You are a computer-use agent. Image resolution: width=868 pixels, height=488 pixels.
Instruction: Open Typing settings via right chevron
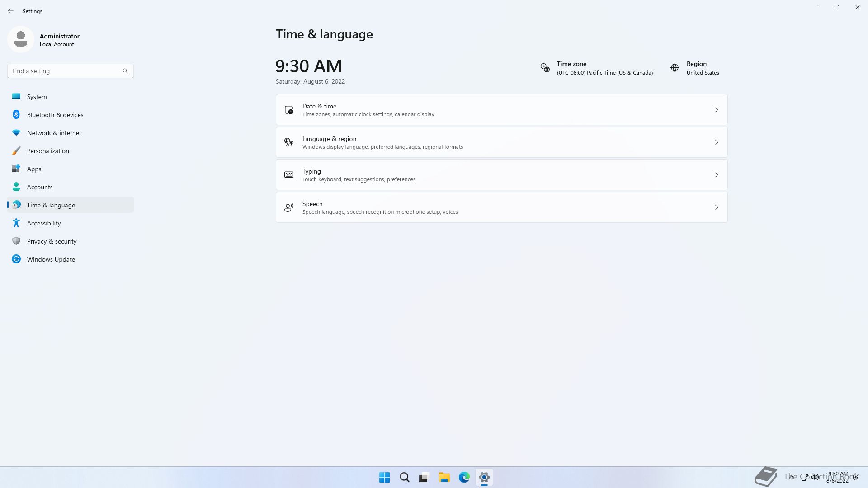pyautogui.click(x=717, y=175)
